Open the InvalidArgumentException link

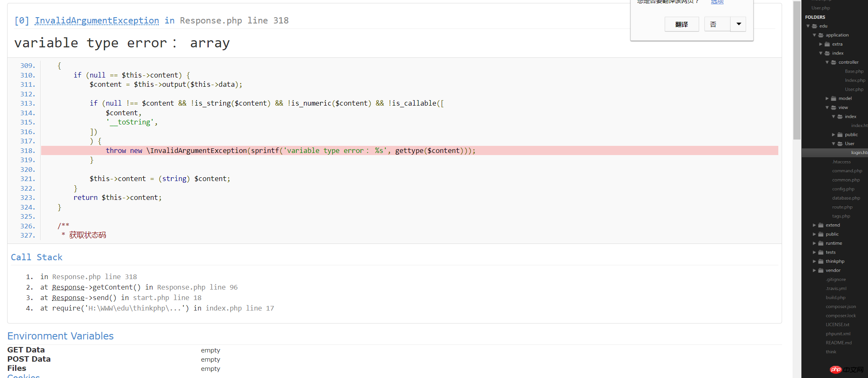97,21
